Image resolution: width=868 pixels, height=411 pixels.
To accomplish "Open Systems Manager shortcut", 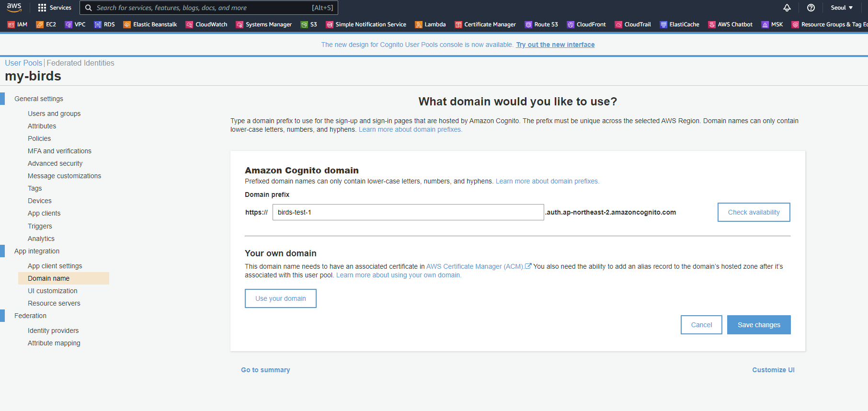I will pyautogui.click(x=263, y=24).
